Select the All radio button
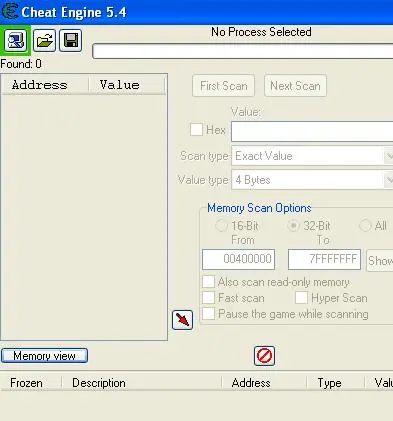The height and width of the screenshot is (421, 393). (365, 226)
